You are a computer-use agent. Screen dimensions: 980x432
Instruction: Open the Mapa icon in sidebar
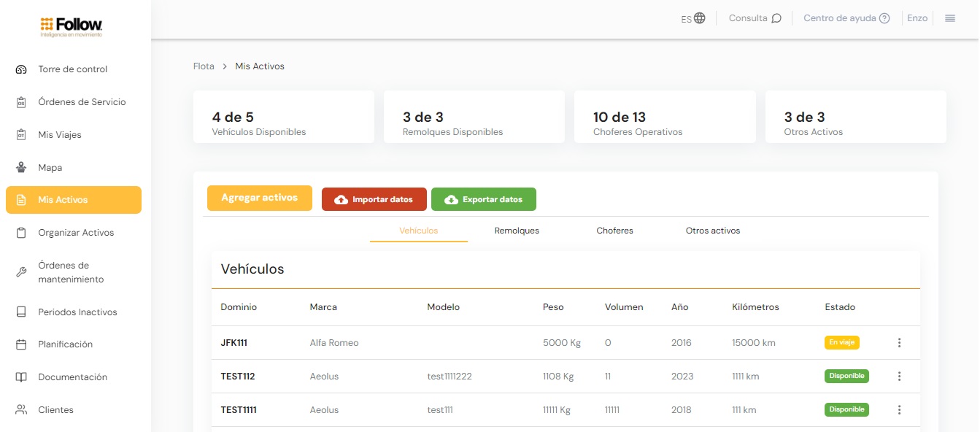21,168
